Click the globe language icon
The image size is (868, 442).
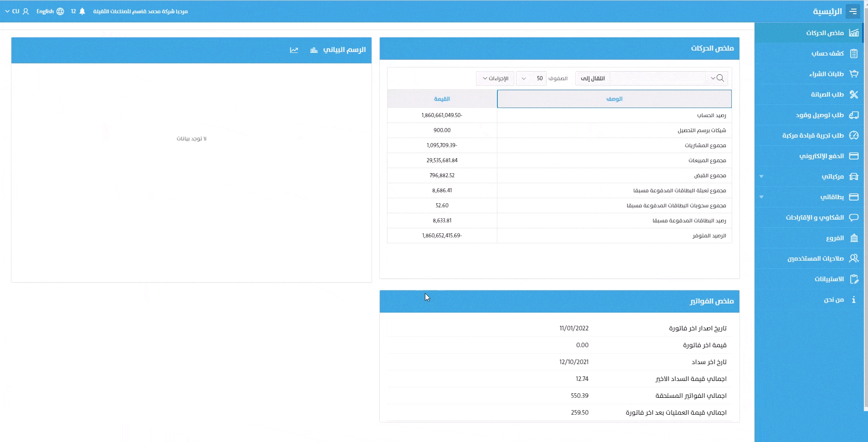click(x=60, y=11)
